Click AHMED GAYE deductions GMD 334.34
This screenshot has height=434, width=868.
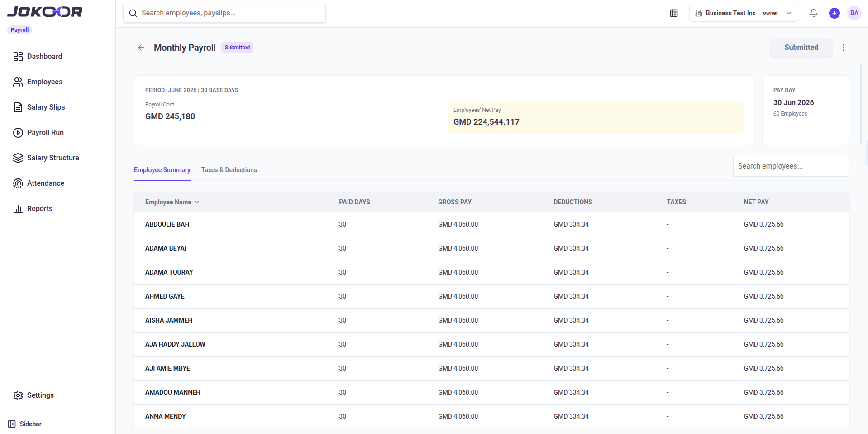571,296
